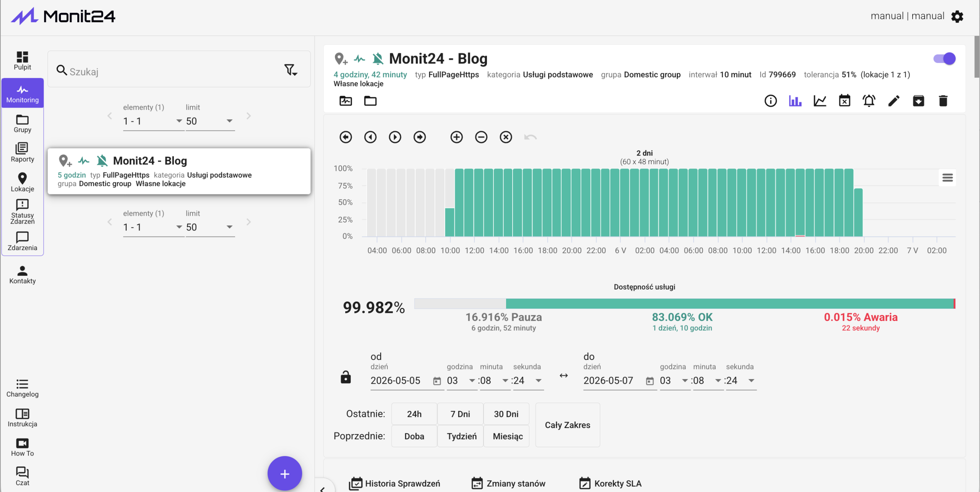Click the archive box icon

point(918,101)
